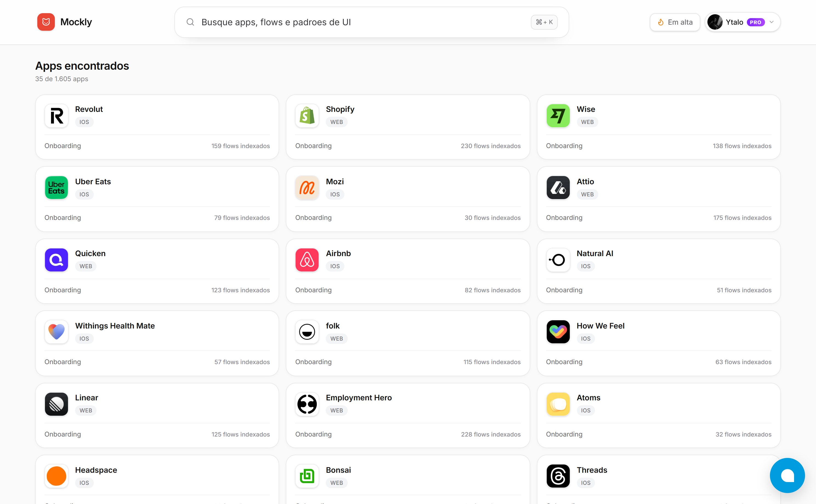Click the Mockly cat logo icon

tap(46, 22)
